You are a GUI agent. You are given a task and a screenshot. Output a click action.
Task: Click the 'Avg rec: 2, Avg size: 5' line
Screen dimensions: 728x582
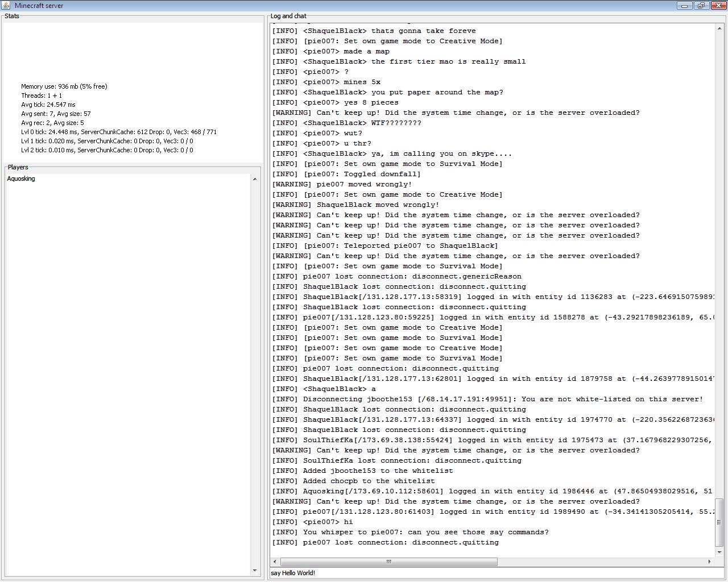(x=52, y=123)
